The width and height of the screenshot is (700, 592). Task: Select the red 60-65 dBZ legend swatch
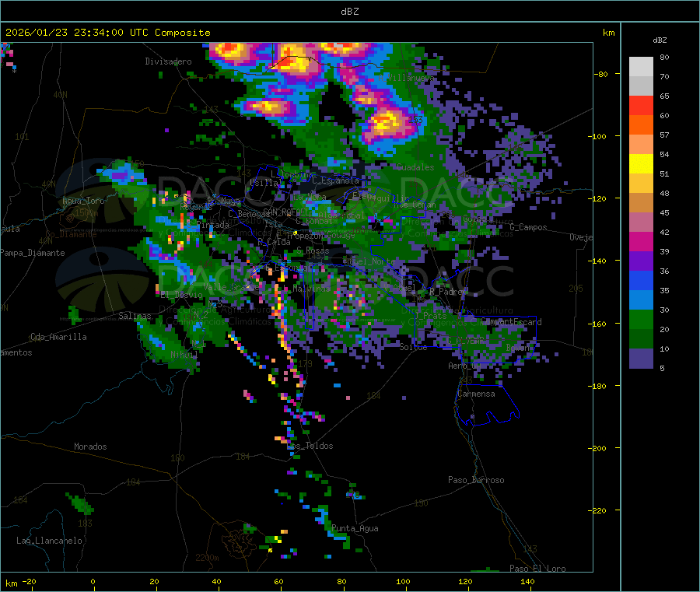[641, 106]
